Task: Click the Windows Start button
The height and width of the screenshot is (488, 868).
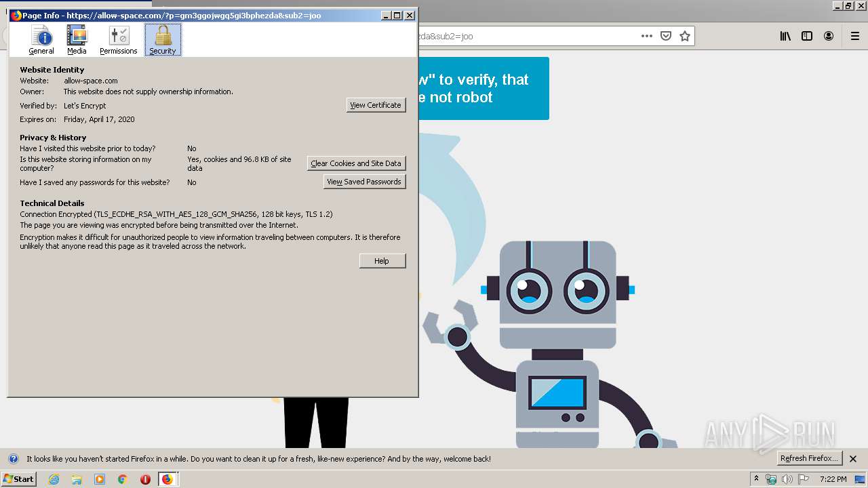Action: point(19,479)
